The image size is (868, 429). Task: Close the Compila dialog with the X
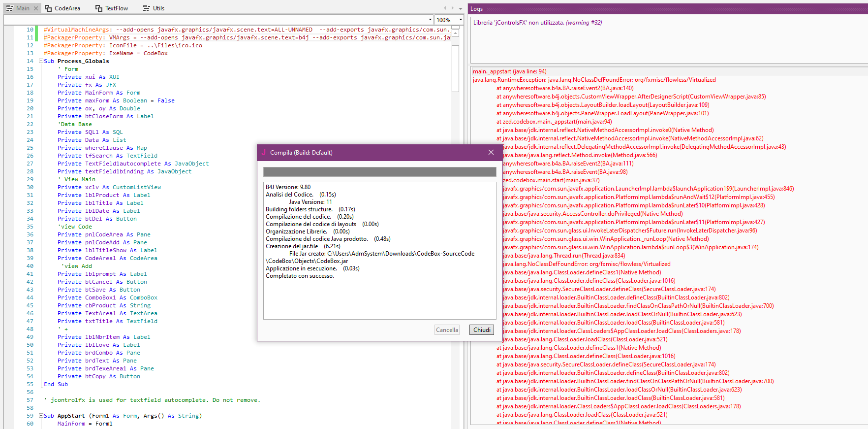(x=491, y=153)
